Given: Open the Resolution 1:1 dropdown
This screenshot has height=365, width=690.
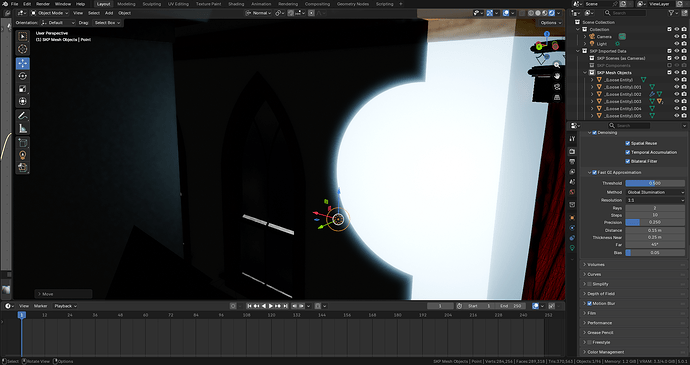Looking at the screenshot, I should (655, 200).
